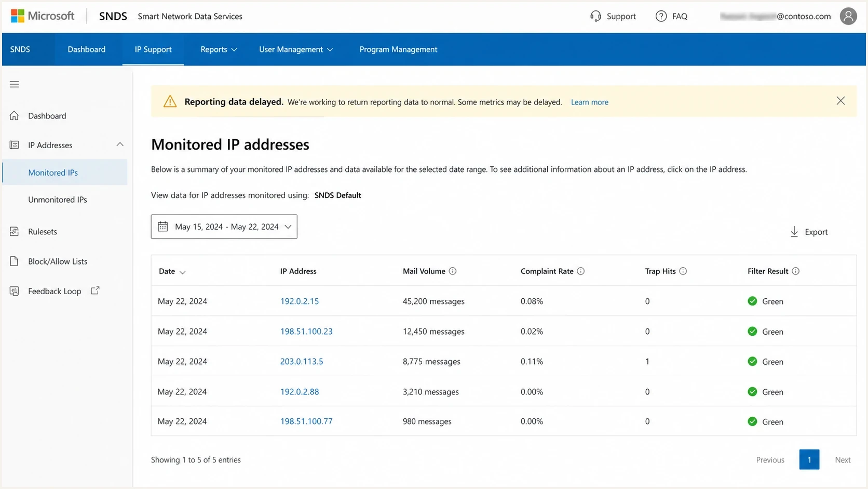
Task: Select the Dashboard tab in navbar
Action: click(87, 49)
